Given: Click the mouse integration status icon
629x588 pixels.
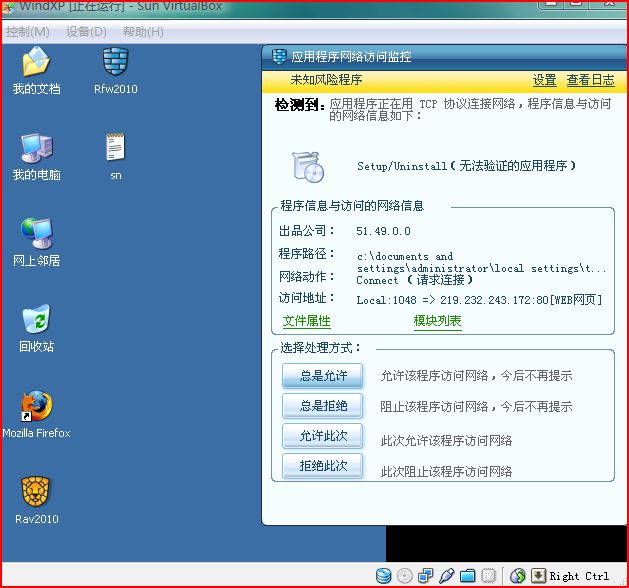Looking at the screenshot, I should 517,576.
